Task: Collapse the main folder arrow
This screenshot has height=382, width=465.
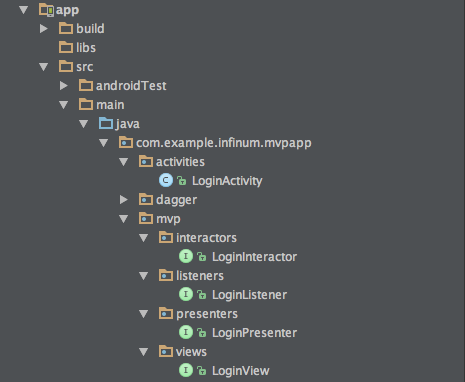Action: coord(63,105)
